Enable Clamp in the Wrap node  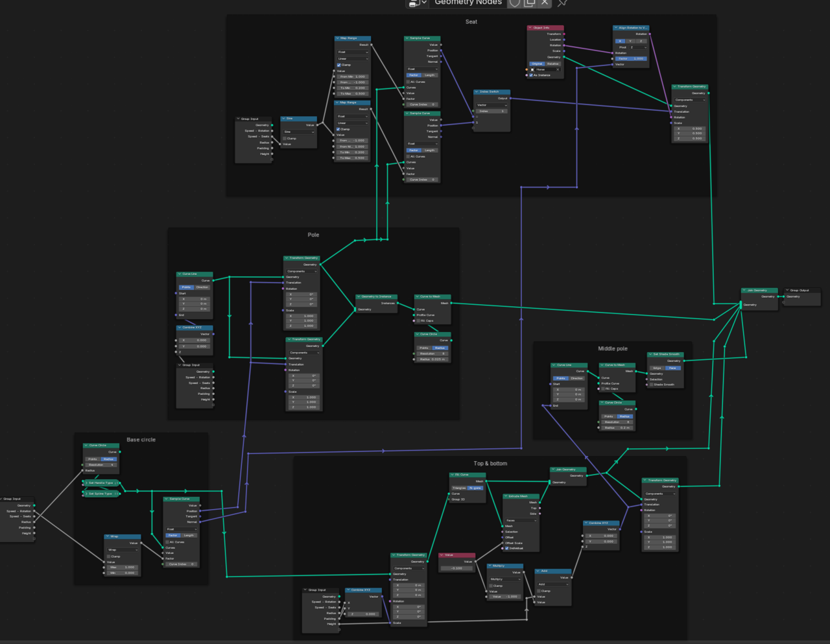(109, 556)
